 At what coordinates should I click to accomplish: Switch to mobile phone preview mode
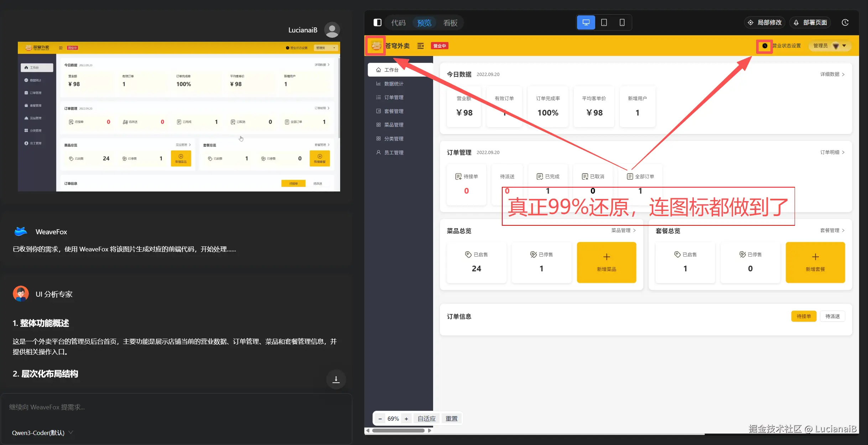point(622,22)
